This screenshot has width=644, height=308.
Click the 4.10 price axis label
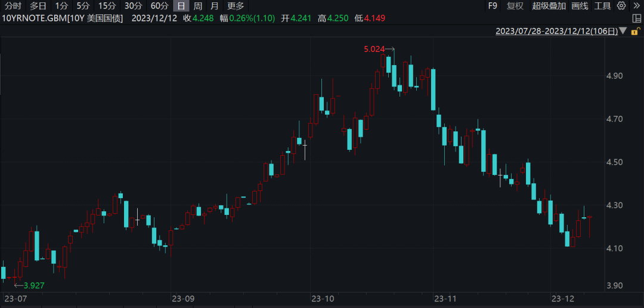tap(616, 248)
